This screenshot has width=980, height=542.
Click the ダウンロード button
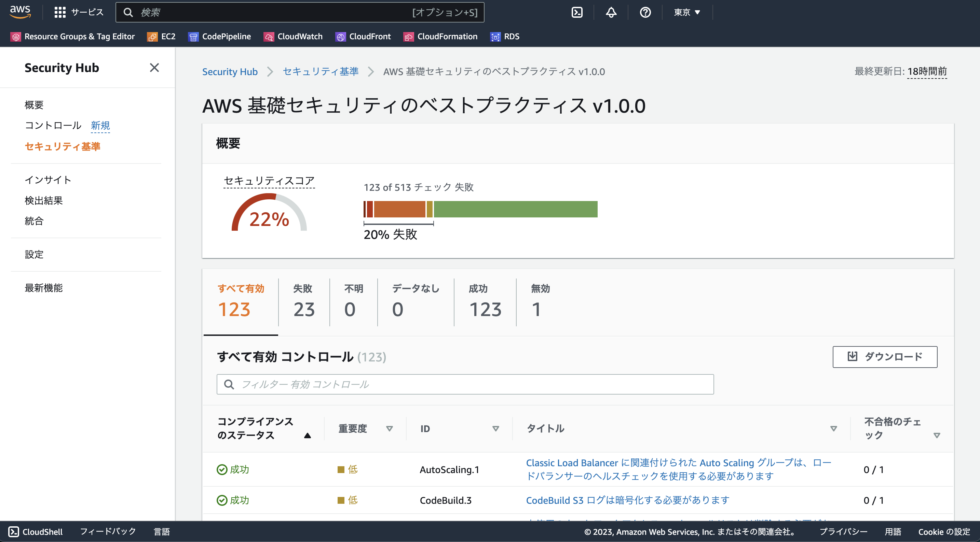885,357
